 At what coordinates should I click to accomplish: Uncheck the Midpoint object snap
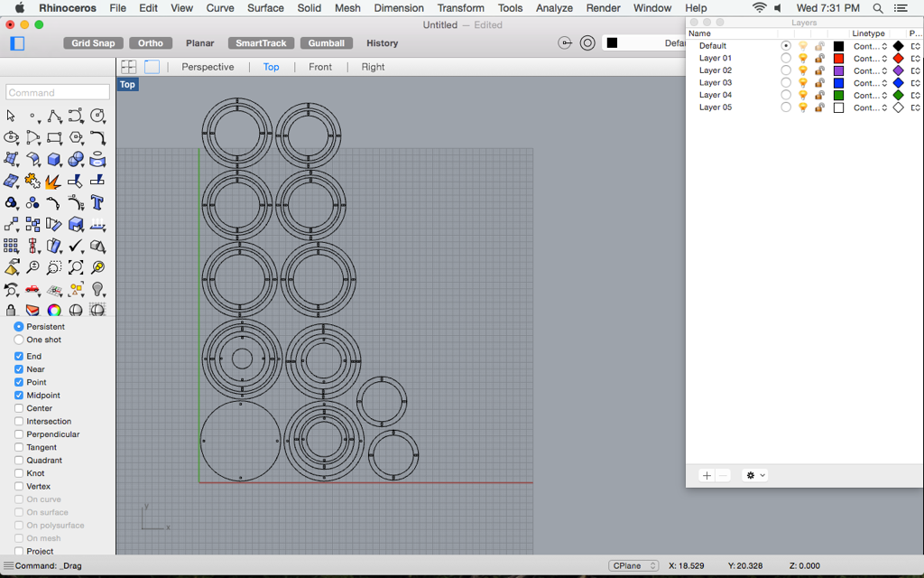(19, 396)
